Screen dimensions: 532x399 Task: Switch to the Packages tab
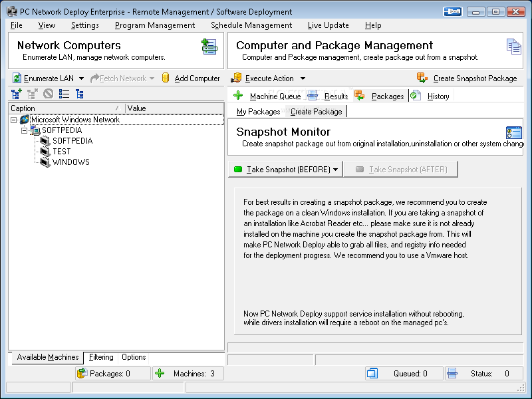(x=380, y=96)
